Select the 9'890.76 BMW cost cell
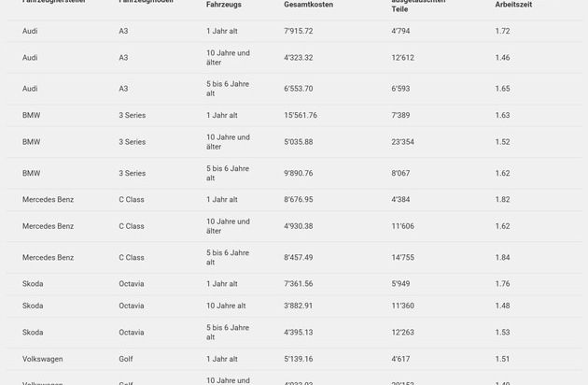The width and height of the screenshot is (588, 385). tap(299, 174)
